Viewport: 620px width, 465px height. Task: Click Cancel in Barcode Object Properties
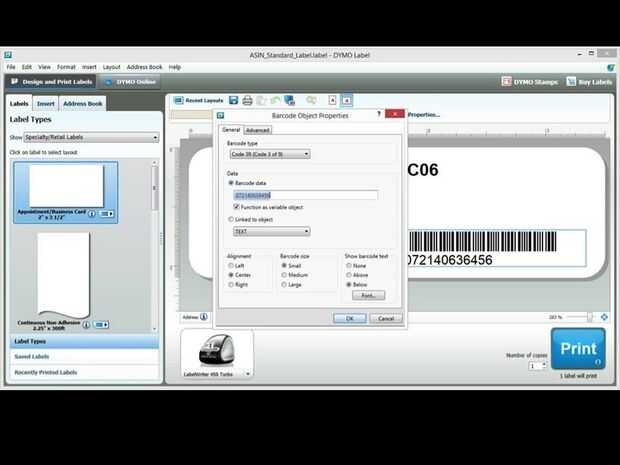click(x=386, y=318)
